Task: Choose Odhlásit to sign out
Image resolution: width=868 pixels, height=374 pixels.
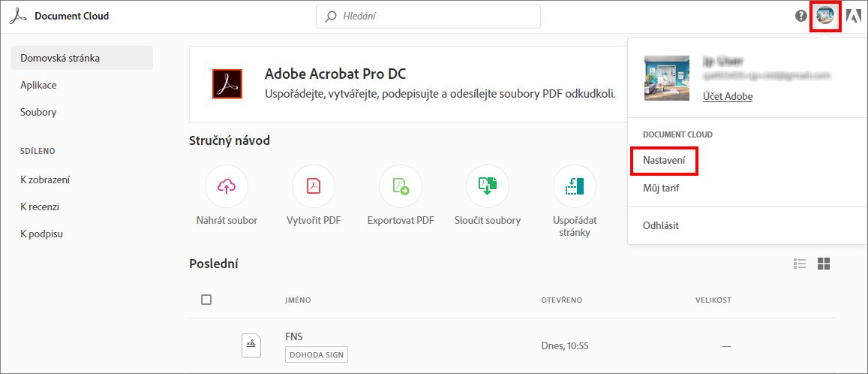Action: tap(661, 225)
